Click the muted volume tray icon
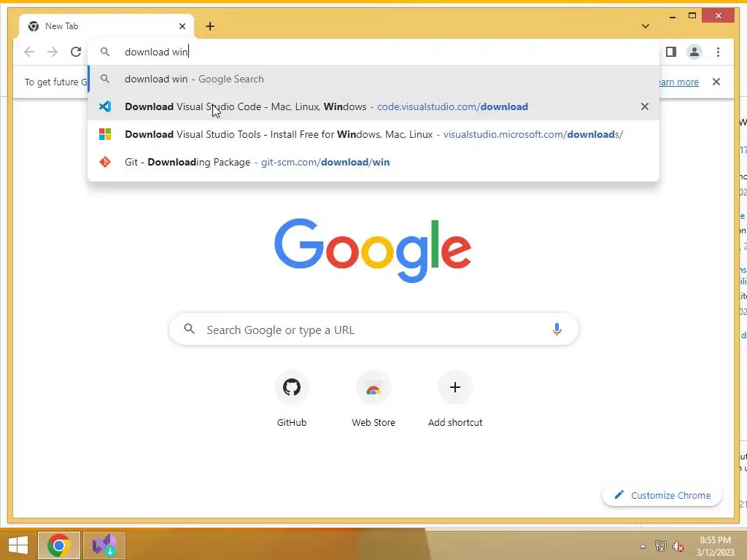The width and height of the screenshot is (747, 560). click(678, 546)
